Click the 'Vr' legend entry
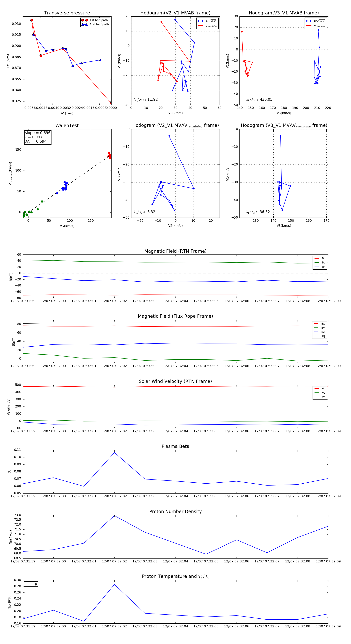The height and width of the screenshot is (644, 351). pyautogui.click(x=320, y=389)
